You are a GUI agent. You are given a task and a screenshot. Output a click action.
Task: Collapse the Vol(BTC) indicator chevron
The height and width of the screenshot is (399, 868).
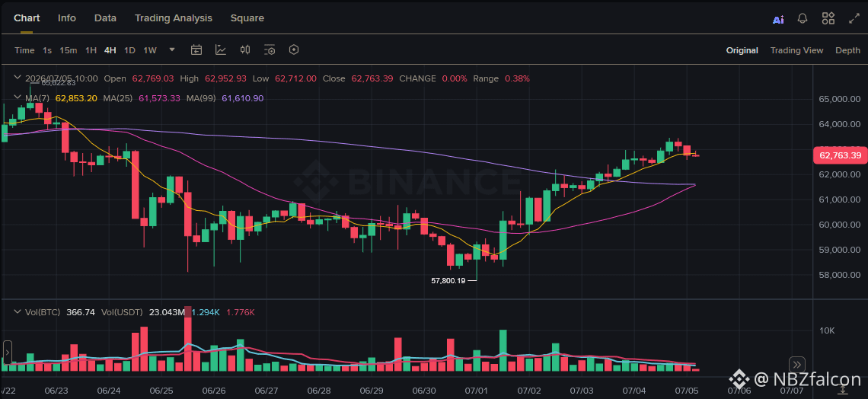tap(17, 312)
